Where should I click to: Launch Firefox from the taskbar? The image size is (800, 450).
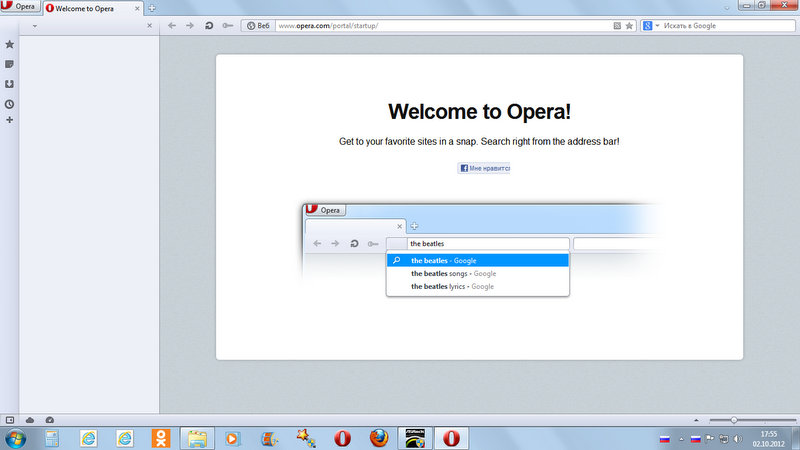tap(379, 438)
